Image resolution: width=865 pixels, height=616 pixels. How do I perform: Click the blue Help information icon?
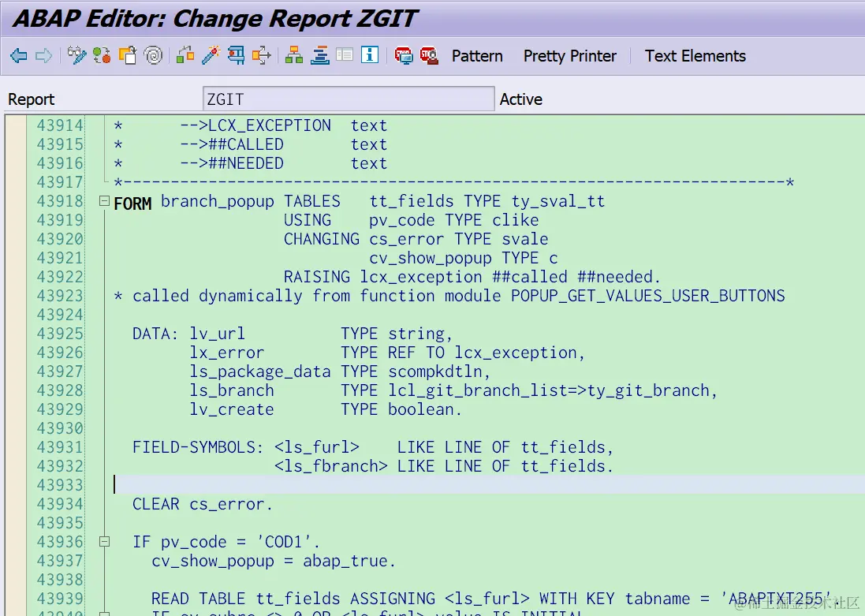click(x=370, y=54)
